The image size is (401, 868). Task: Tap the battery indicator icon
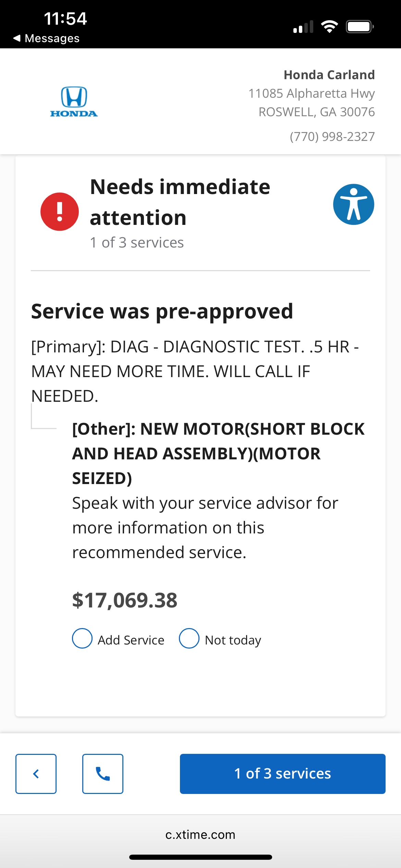(360, 26)
